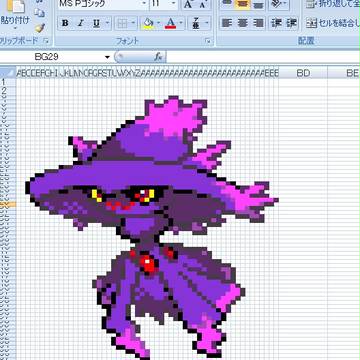Open the font color dropdown arrow
Viewport: 360px width, 360px height.
181,23
